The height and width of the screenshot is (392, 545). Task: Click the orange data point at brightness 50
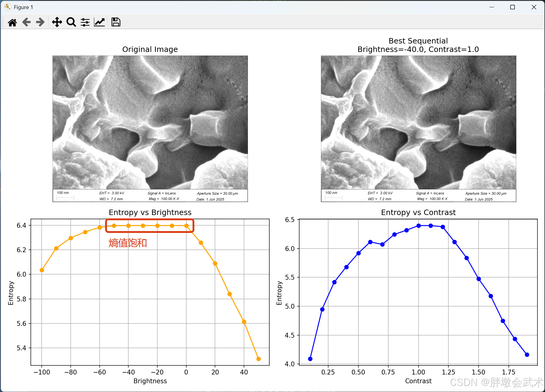[x=258, y=359]
